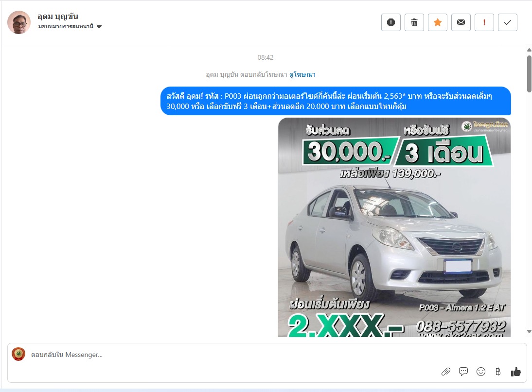Send a thumbs-up like

[x=515, y=372]
